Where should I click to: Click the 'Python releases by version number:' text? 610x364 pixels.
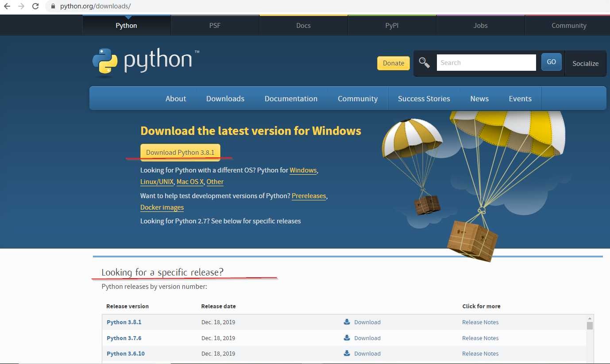pos(154,287)
